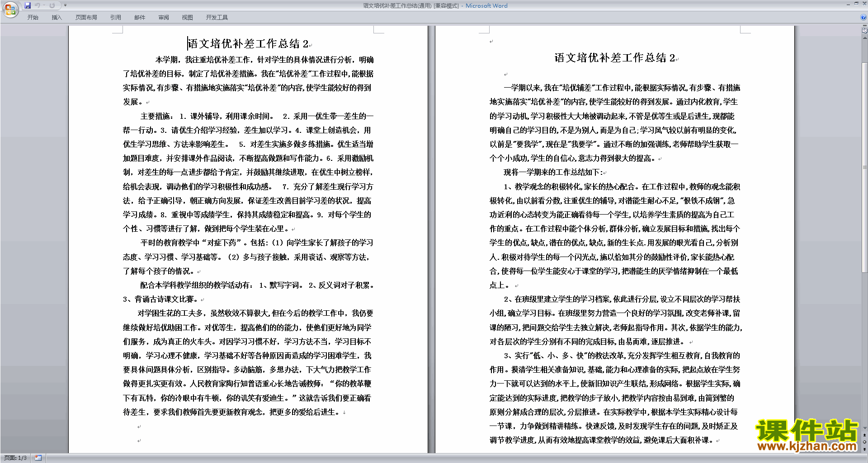
Task: Open Customize Quick Access Toolbar dropdown
Action: 65,5
